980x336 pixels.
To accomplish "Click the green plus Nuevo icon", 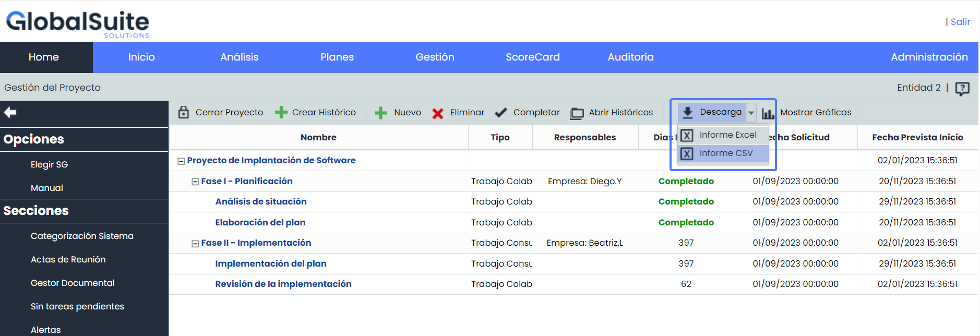I will pos(381,113).
